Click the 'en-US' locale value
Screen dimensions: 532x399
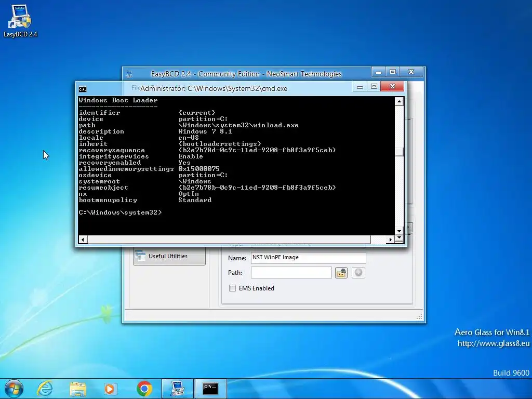[189, 137]
